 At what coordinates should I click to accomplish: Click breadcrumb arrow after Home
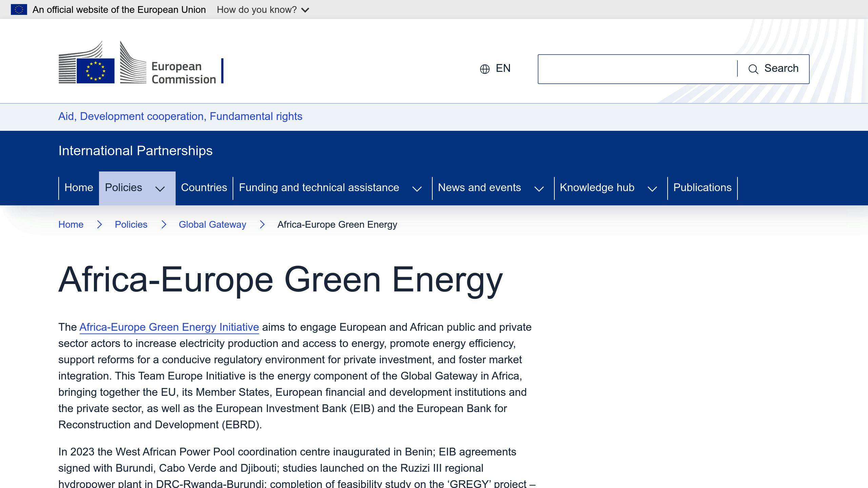tap(99, 224)
